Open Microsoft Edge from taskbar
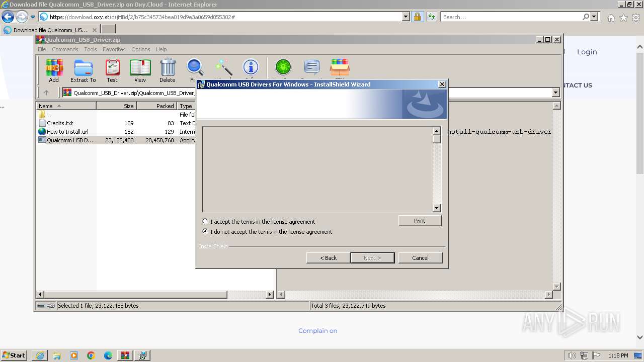This screenshot has height=362, width=644. click(x=108, y=355)
